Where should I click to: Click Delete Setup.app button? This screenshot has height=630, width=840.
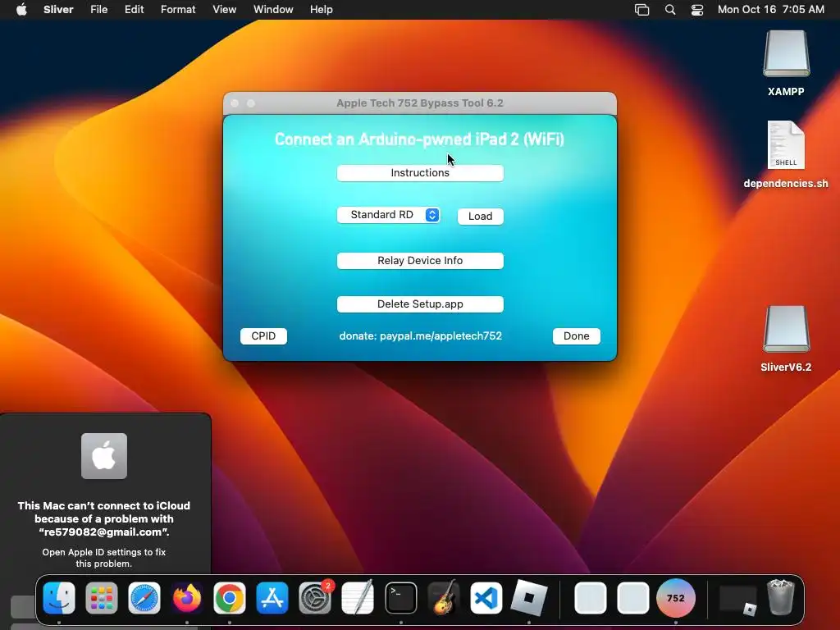(420, 304)
